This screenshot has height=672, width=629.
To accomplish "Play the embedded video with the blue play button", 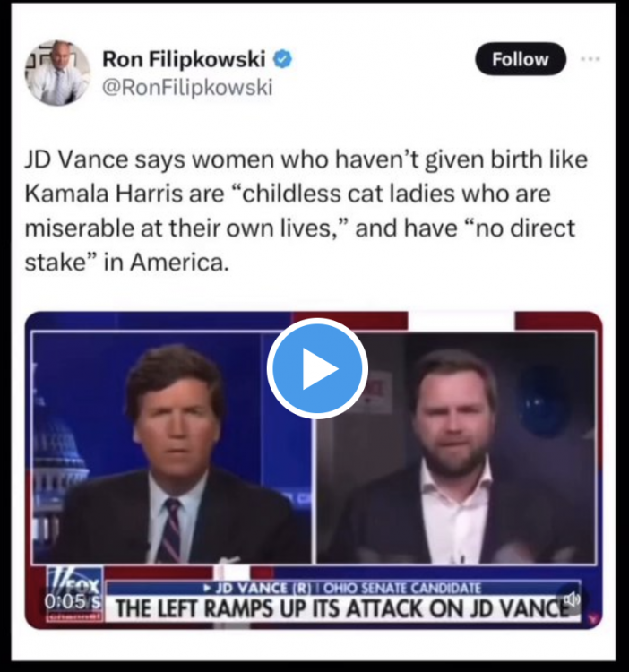I will [317, 368].
